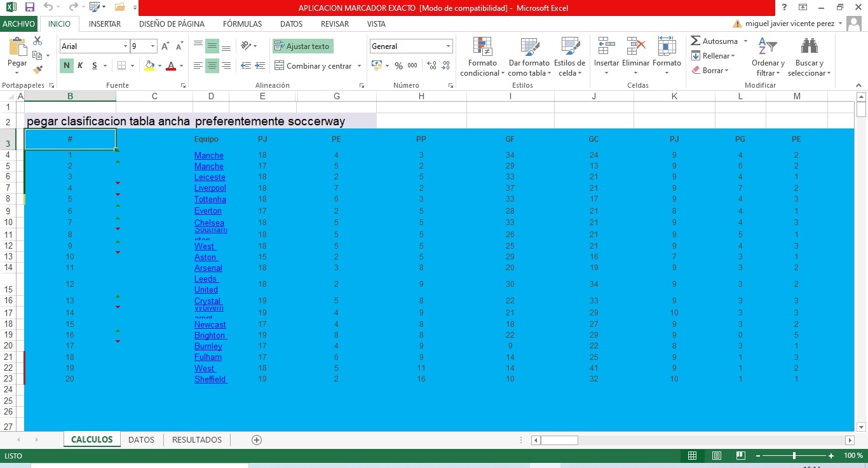Switch to DISEÑO DE PÁGINA tab
868x468 pixels.
click(x=172, y=24)
